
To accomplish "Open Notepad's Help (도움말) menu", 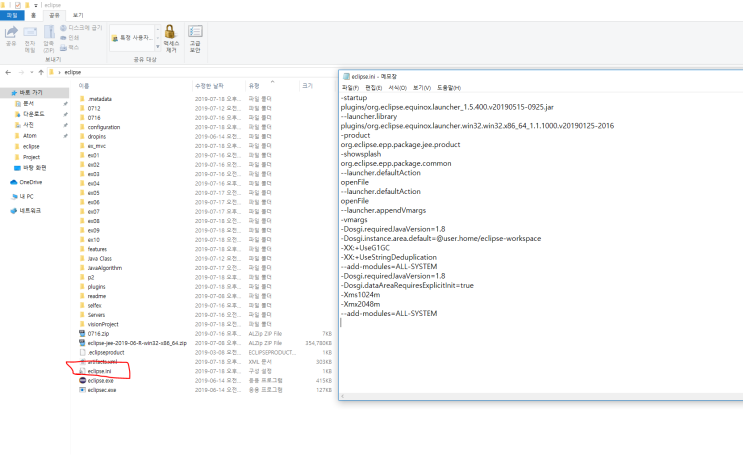I will pos(449,88).
